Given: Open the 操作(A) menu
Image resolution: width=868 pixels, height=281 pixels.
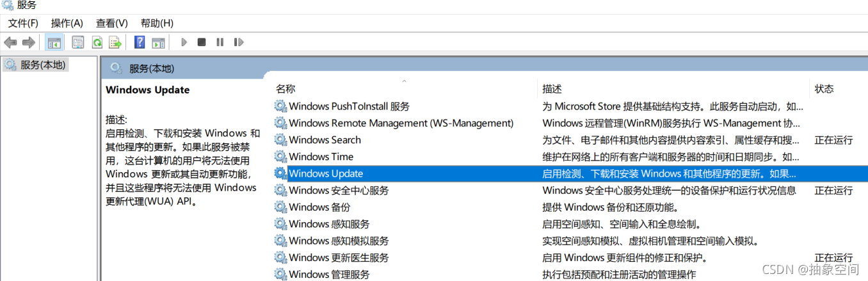Looking at the screenshot, I should tap(67, 23).
